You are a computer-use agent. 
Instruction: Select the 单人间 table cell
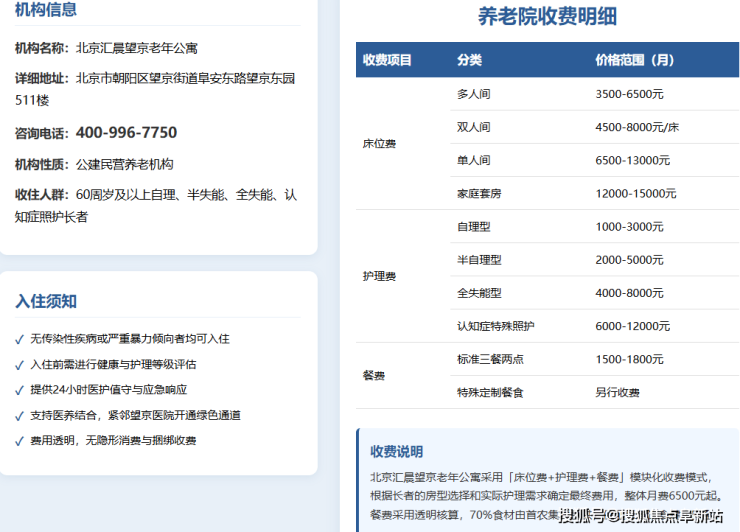click(473, 160)
